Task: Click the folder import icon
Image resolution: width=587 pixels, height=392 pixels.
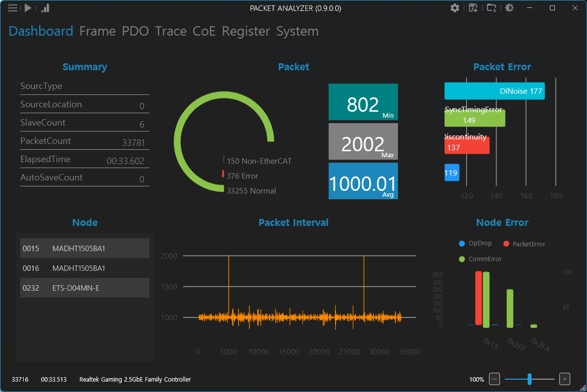Action: [491, 8]
